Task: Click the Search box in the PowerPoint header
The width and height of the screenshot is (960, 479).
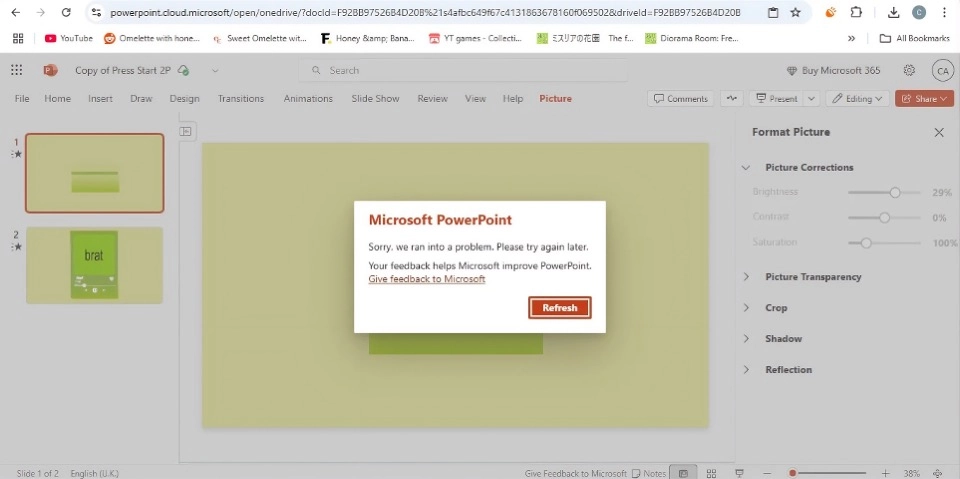Action: 463,70
